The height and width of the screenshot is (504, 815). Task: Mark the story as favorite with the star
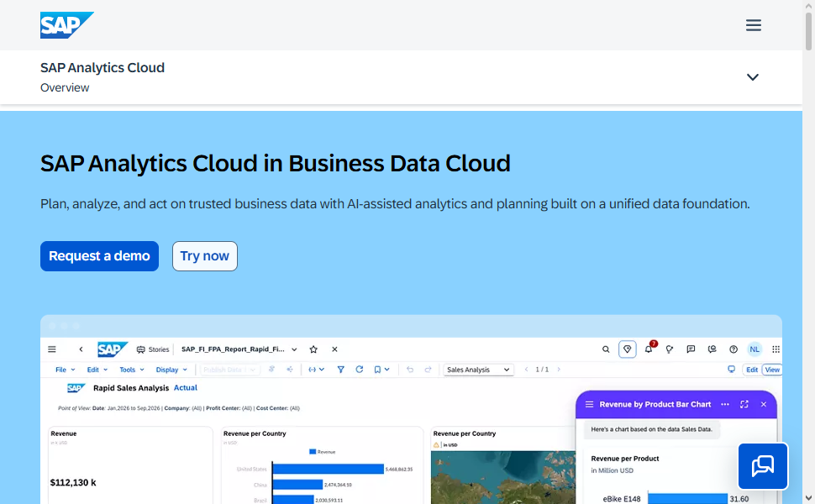point(313,349)
